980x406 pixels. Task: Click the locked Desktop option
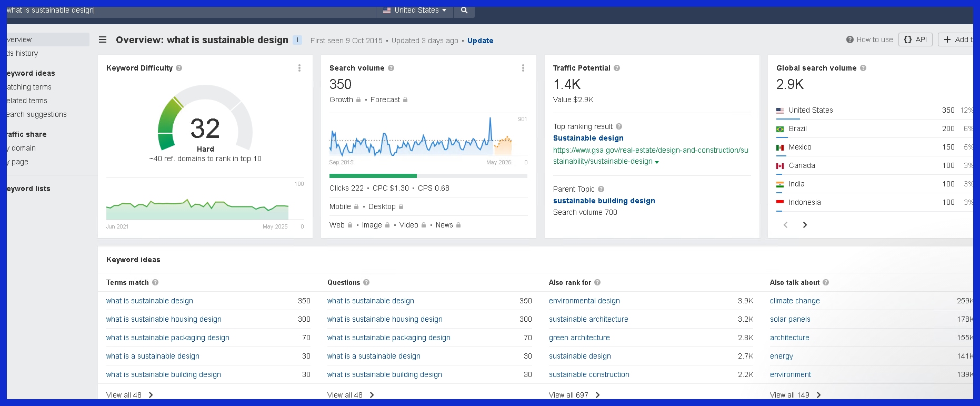tap(386, 206)
